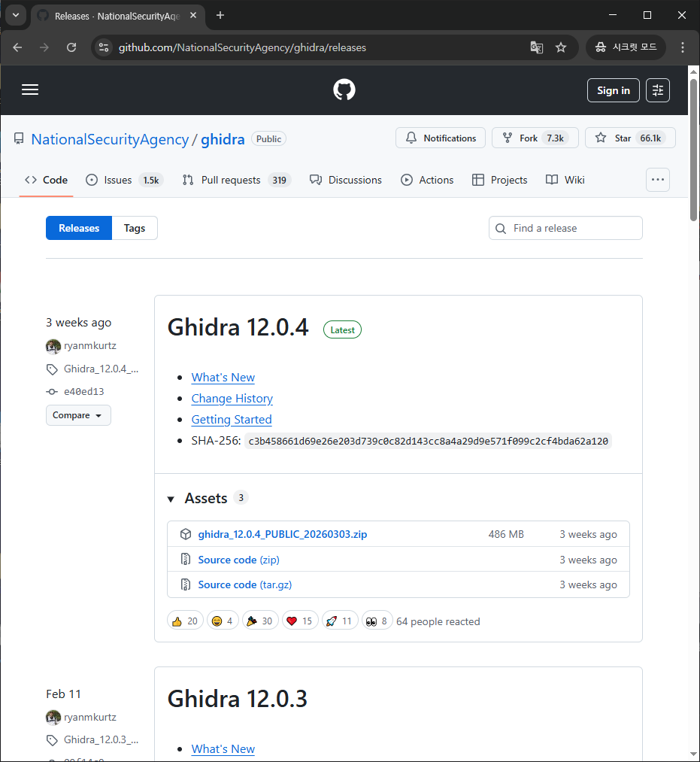Click the GitHub Octocat logo
This screenshot has width=700, height=762.
[x=344, y=90]
